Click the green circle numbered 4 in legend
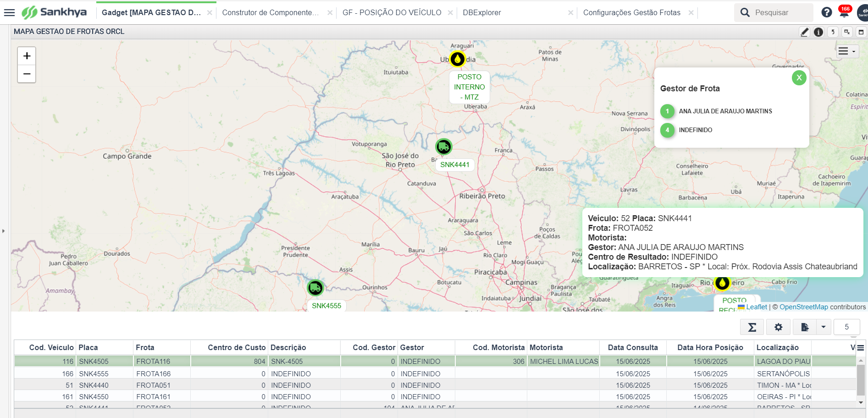This screenshot has height=418, width=868. [x=667, y=130]
